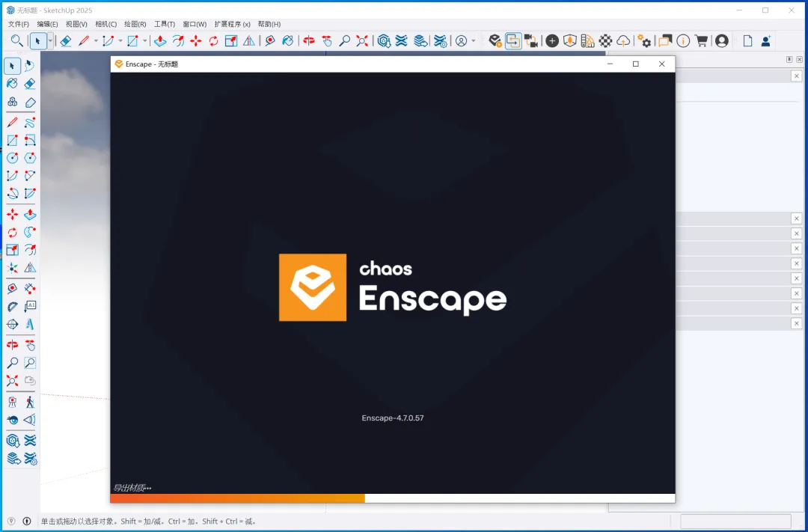The width and height of the screenshot is (808, 532).
Task: Select the Circle tool
Action: coord(13,158)
